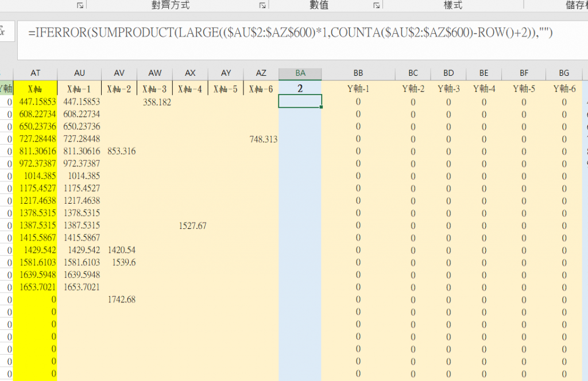The height and width of the screenshot is (381, 588).
Task: Select yellow cell 447.15853 in column AT
Action: tap(35, 102)
